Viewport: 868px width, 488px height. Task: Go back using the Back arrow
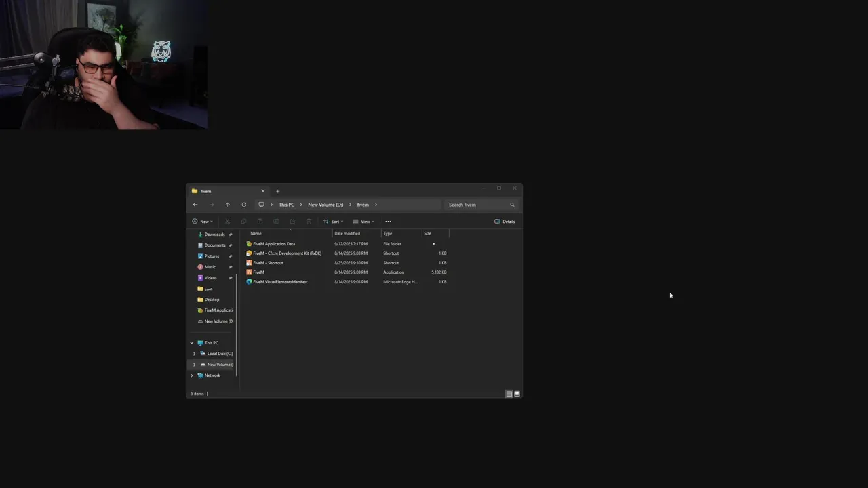click(x=195, y=205)
